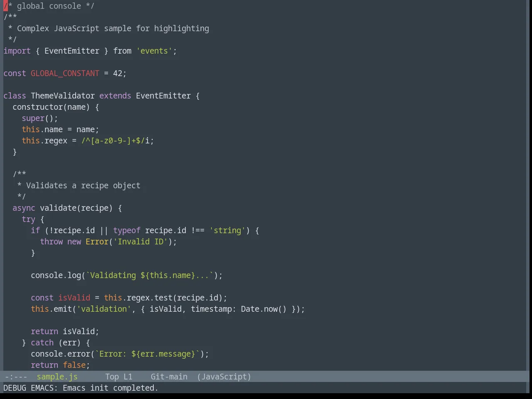Click the number 42

coord(118,73)
